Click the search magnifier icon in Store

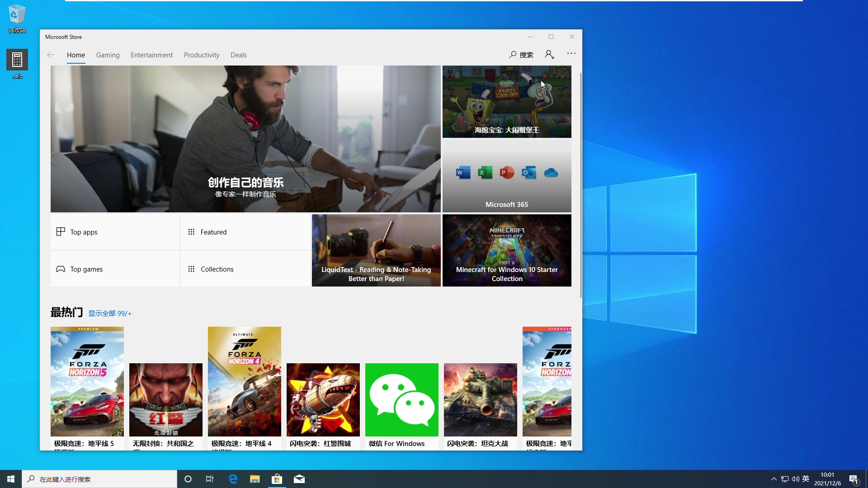(x=513, y=55)
